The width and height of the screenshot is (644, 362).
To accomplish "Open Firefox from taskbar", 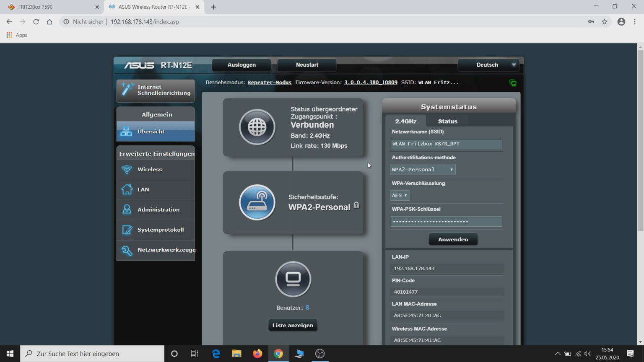I will tap(257, 354).
